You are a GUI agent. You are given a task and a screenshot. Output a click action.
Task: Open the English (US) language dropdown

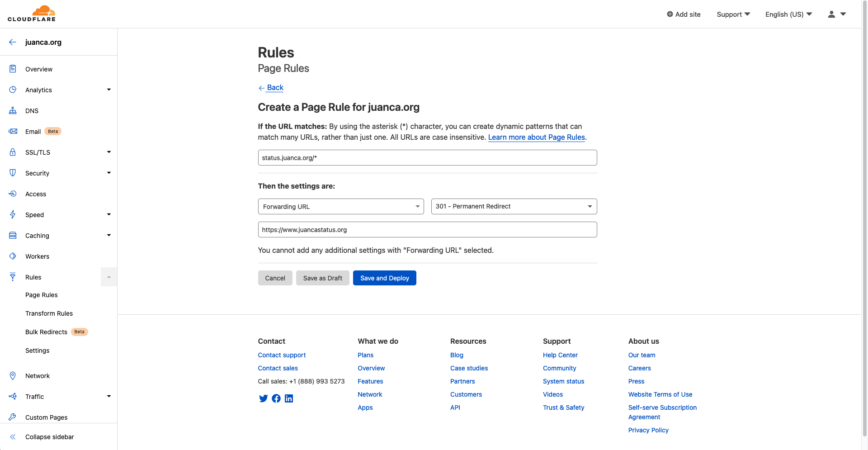coord(789,14)
